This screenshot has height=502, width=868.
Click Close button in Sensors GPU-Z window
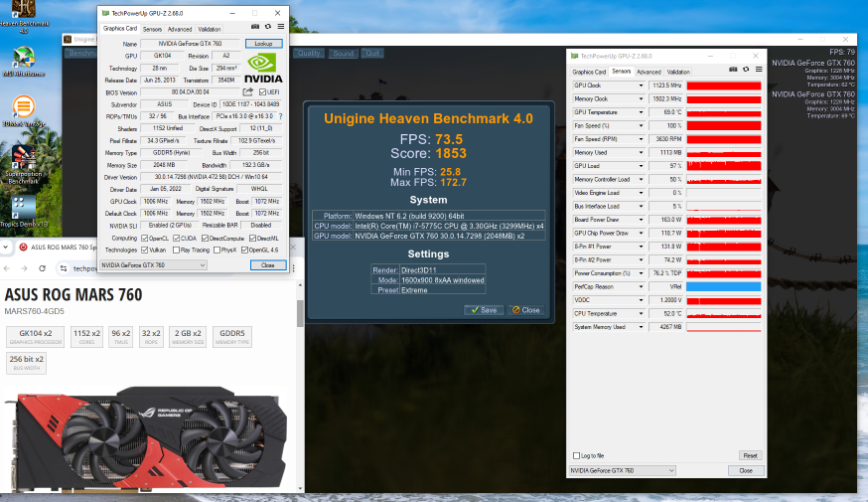[746, 470]
